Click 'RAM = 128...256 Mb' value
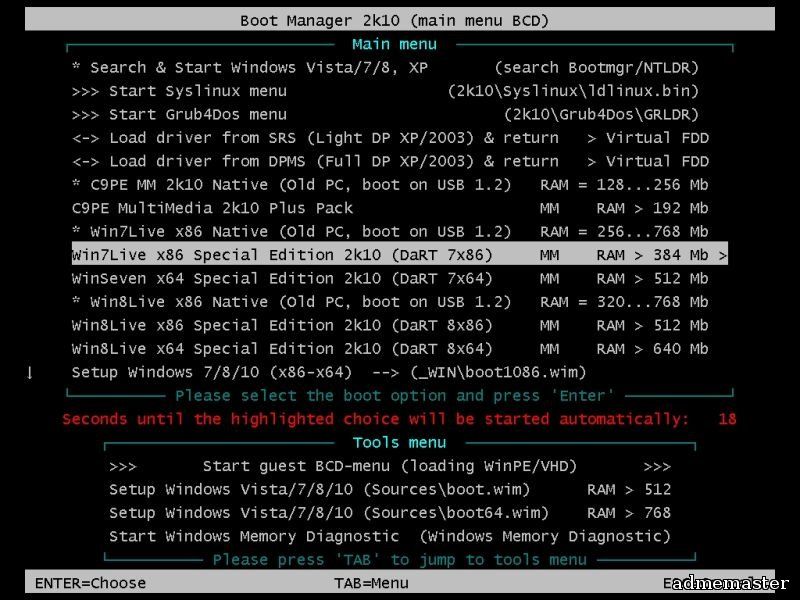Image resolution: width=800 pixels, height=600 pixels. 624,185
